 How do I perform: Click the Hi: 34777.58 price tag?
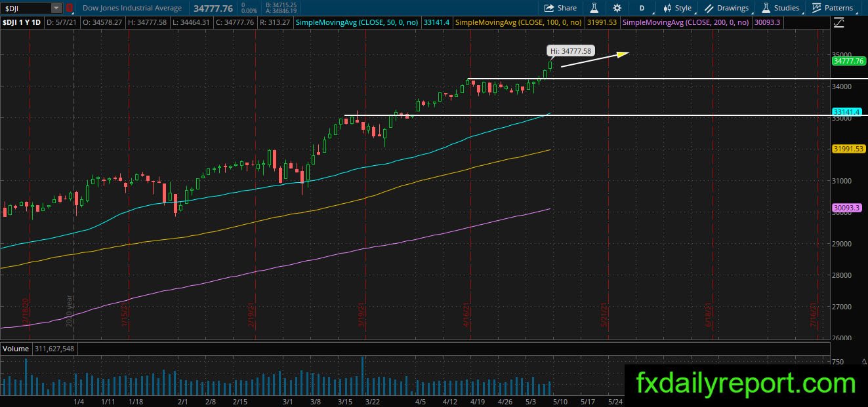click(x=570, y=50)
